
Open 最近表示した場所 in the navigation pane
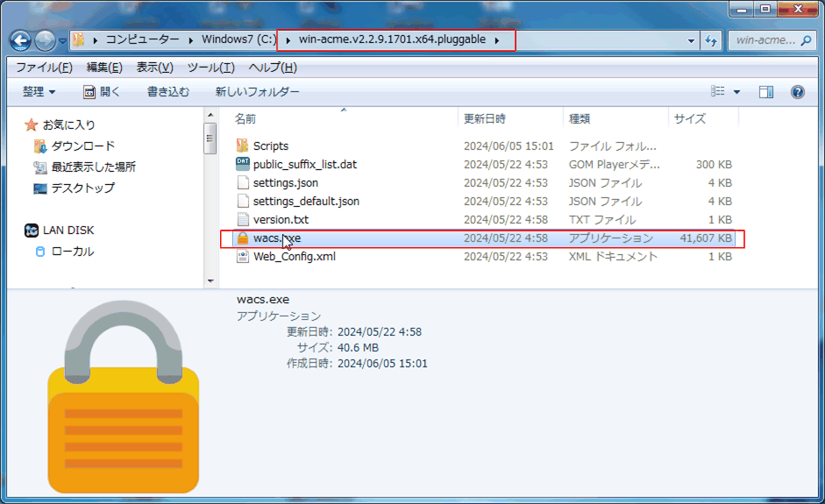point(94,167)
